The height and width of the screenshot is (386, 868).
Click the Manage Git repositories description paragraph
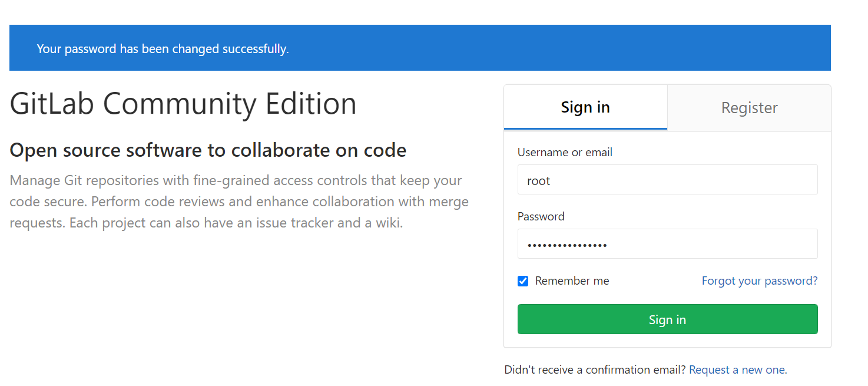(x=239, y=202)
